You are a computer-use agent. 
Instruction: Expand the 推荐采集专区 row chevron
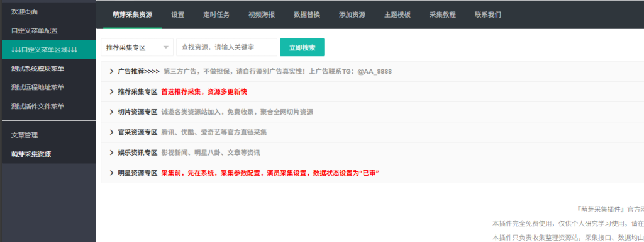111,91
